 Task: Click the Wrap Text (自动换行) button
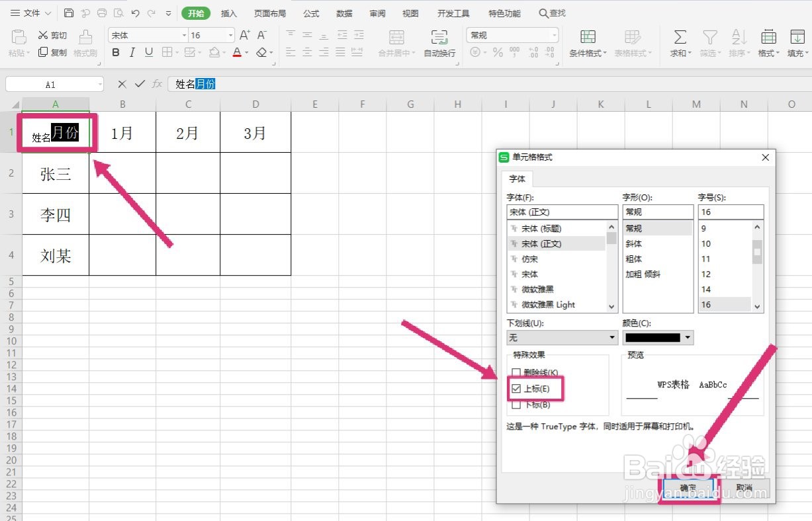click(439, 44)
